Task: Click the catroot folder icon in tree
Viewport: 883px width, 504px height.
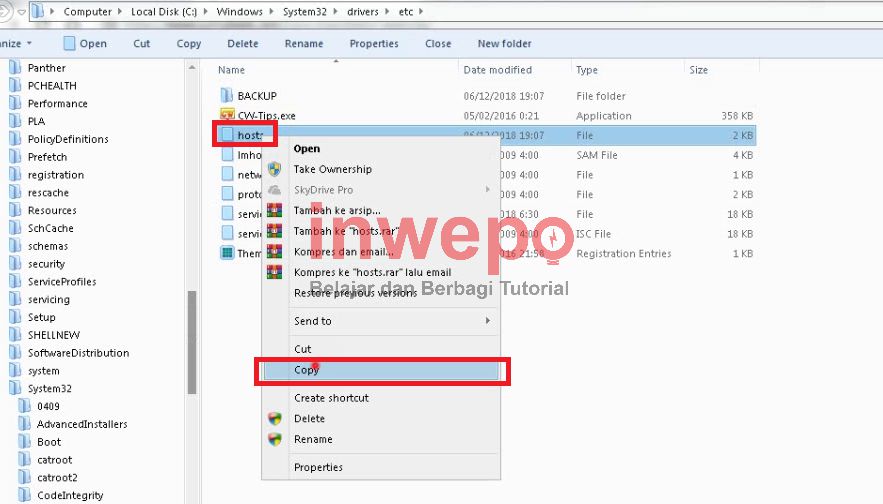Action: coord(24,460)
